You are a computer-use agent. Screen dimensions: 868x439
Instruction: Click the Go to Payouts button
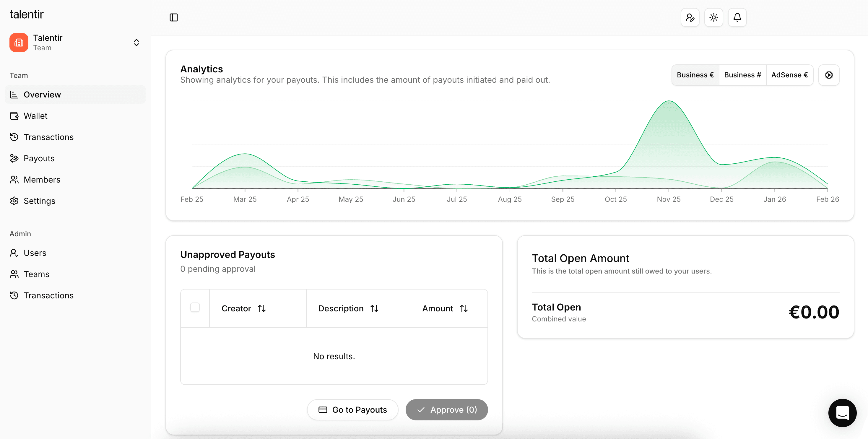point(352,410)
